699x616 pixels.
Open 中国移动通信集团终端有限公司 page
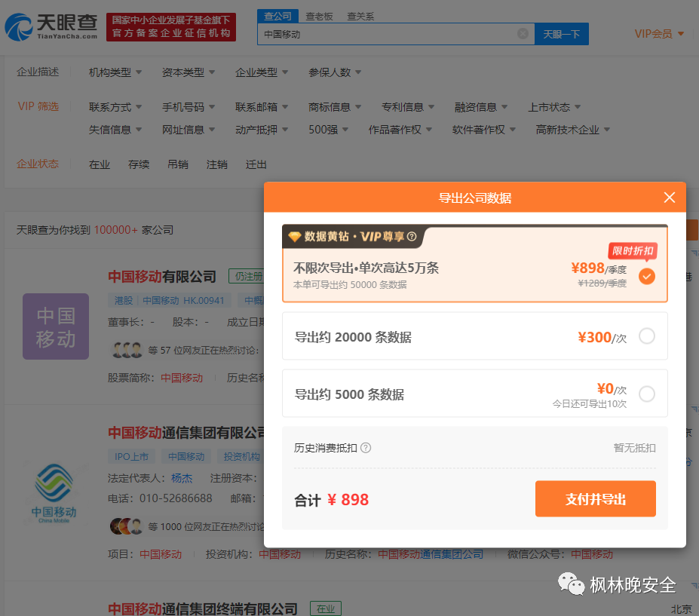tap(203, 608)
